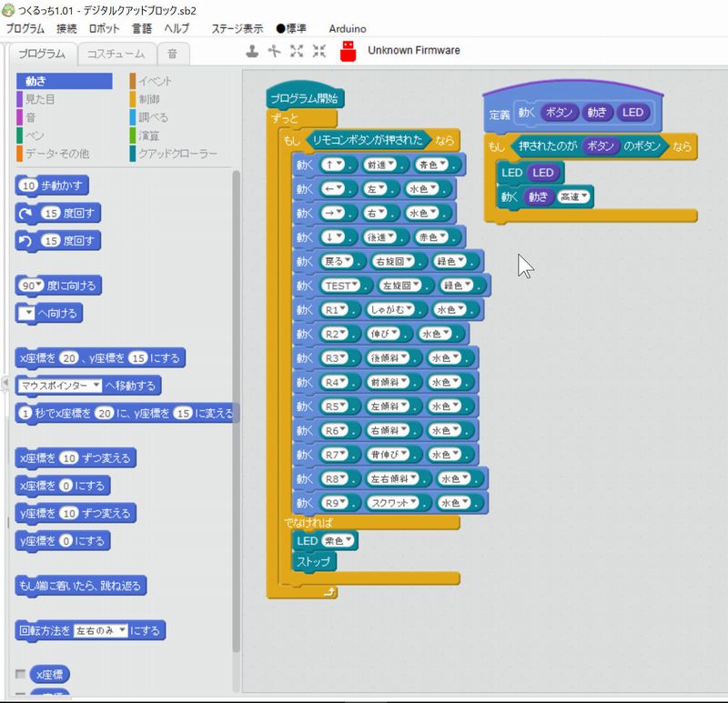
Task: Select the scissors cut tool icon
Action: pyautogui.click(x=274, y=51)
